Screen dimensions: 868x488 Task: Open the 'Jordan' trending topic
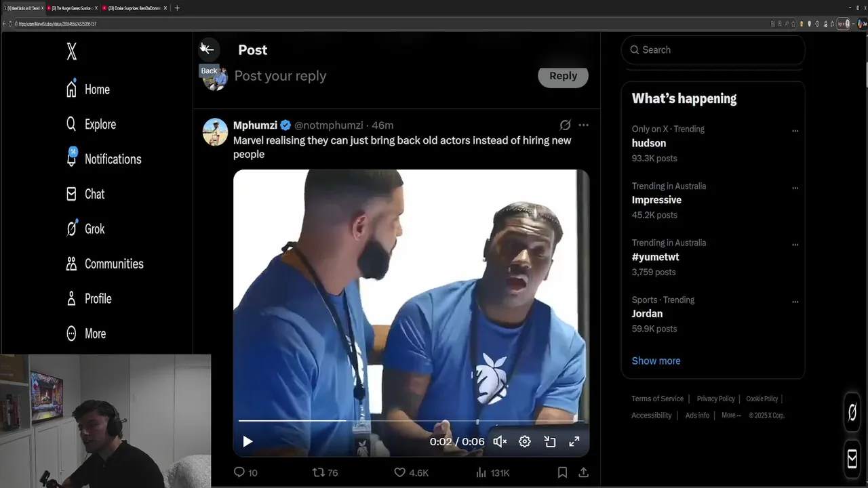point(647,314)
